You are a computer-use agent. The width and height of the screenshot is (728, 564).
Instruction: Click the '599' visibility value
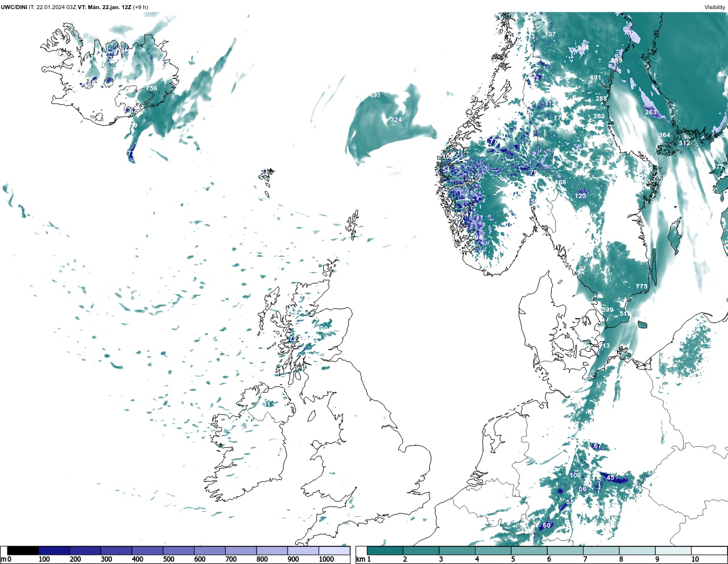607,310
